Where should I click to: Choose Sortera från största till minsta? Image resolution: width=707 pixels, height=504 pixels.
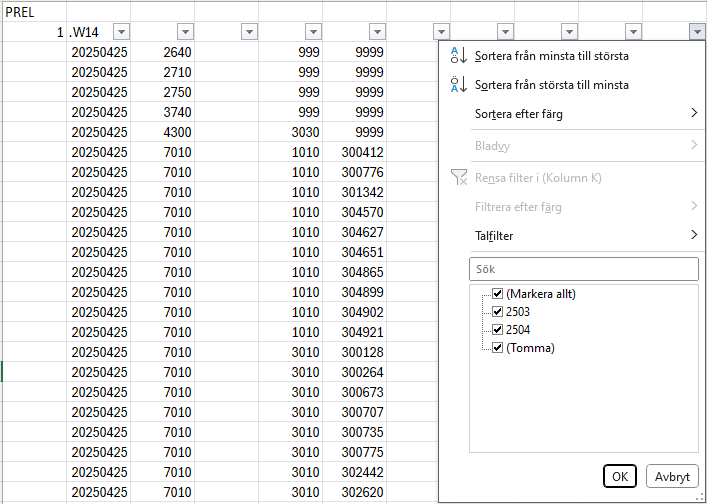551,85
